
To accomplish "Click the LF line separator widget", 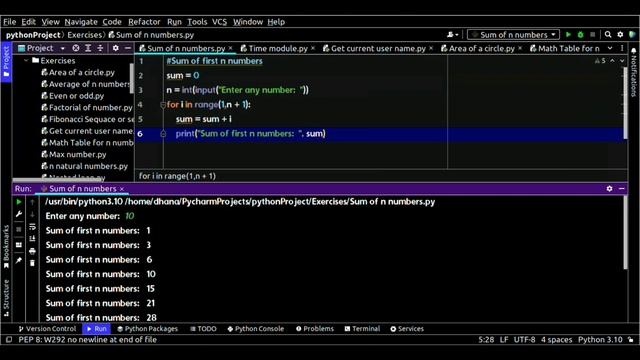I will [x=504, y=340].
